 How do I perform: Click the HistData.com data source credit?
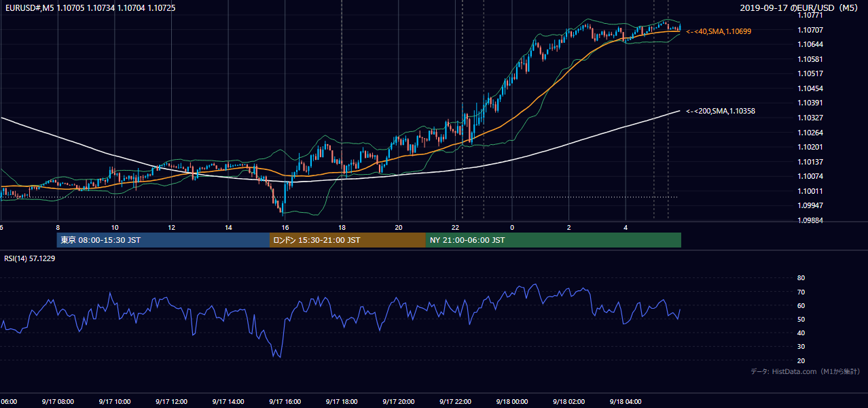point(806,371)
